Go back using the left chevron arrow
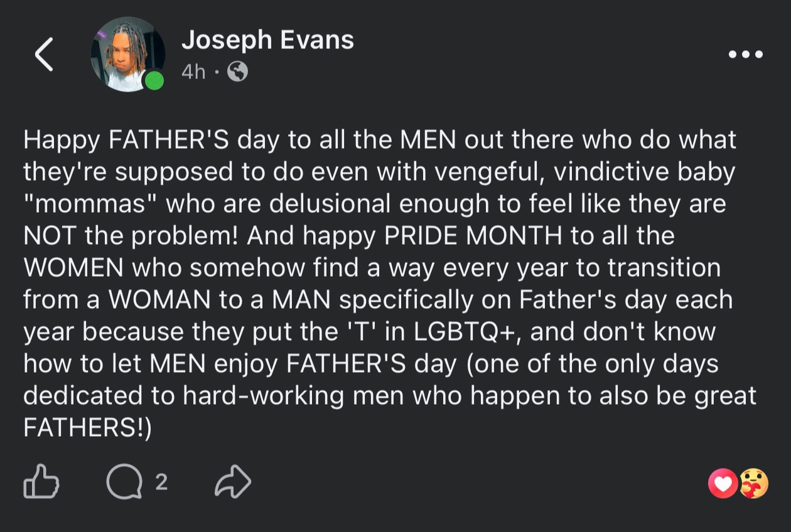 [44, 54]
